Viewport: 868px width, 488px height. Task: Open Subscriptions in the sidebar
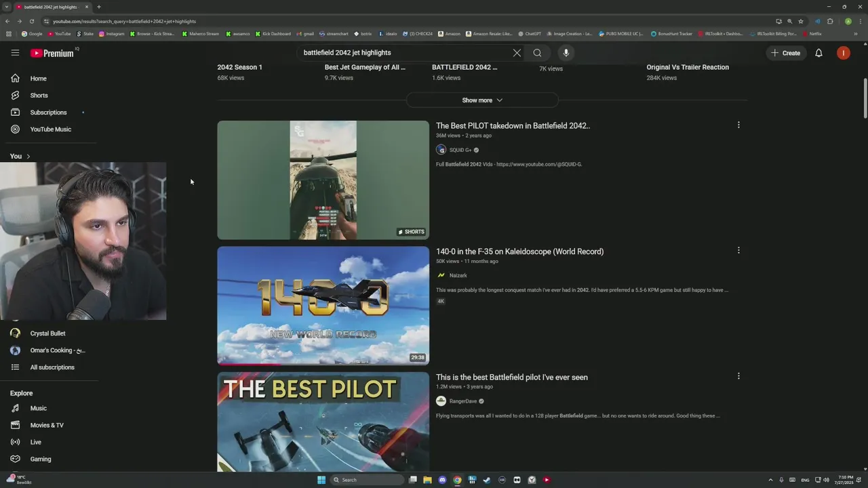49,113
